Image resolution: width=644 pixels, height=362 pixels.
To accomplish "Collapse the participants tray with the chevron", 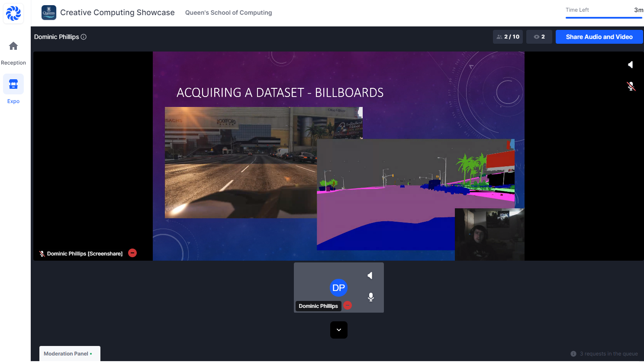I will coord(339,330).
